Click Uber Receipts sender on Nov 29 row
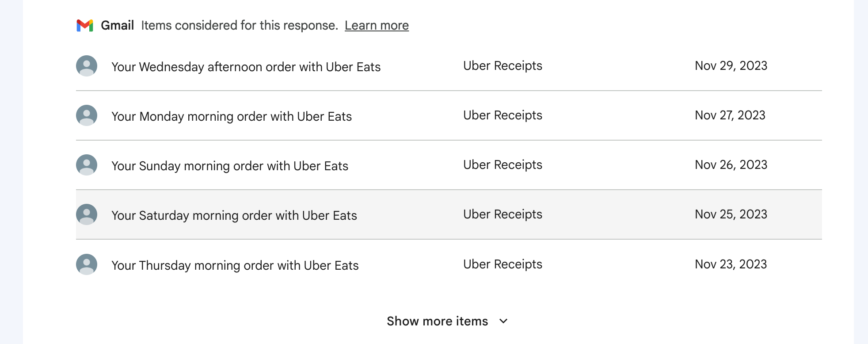This screenshot has height=344, width=868. 503,66
